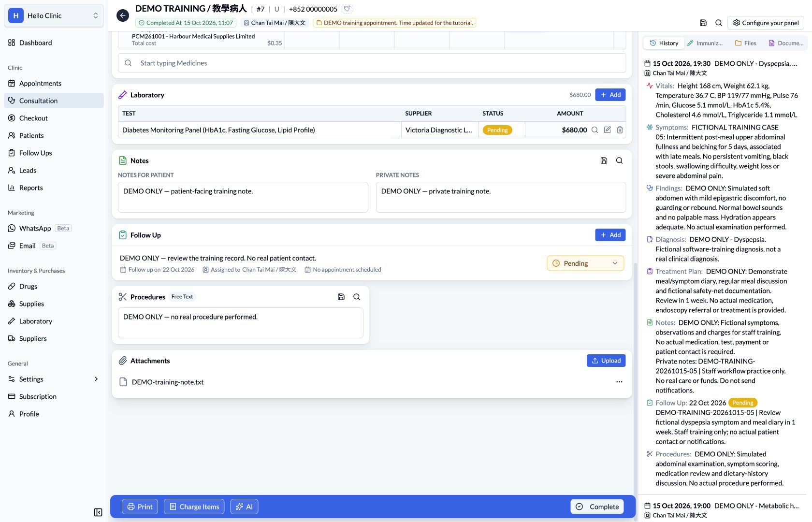Upload an attachment
The height and width of the screenshot is (522, 812).
point(606,361)
